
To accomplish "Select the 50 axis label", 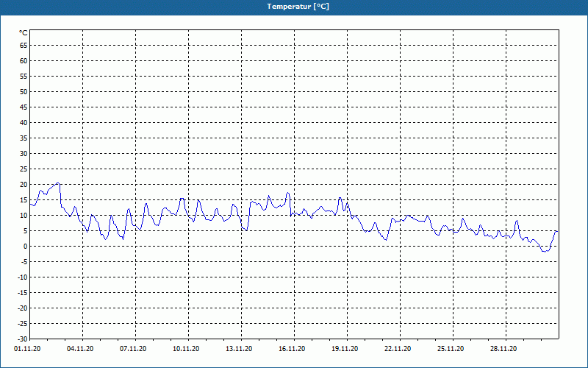I will coord(24,91).
